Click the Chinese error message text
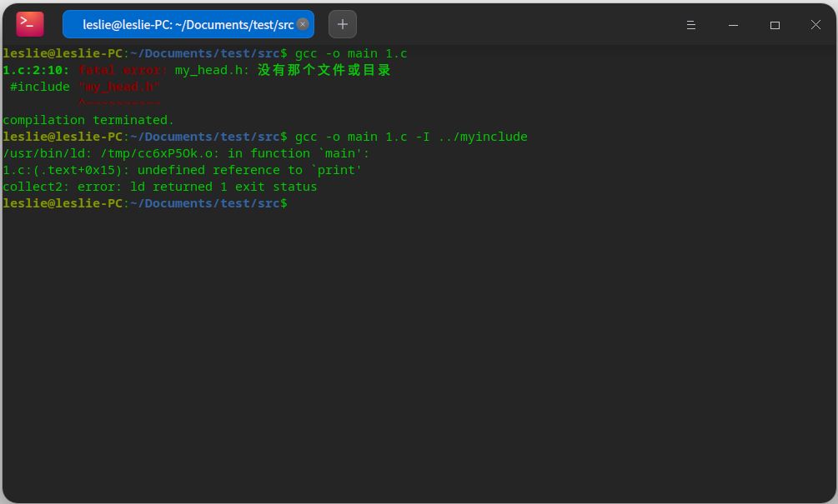Image resolution: width=838 pixels, height=504 pixels. pos(324,70)
